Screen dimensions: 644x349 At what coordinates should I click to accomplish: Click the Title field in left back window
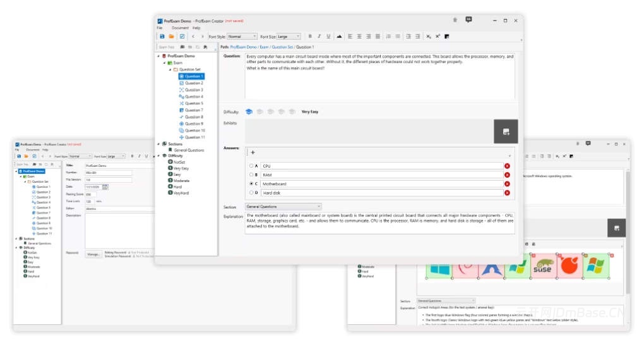point(119,166)
